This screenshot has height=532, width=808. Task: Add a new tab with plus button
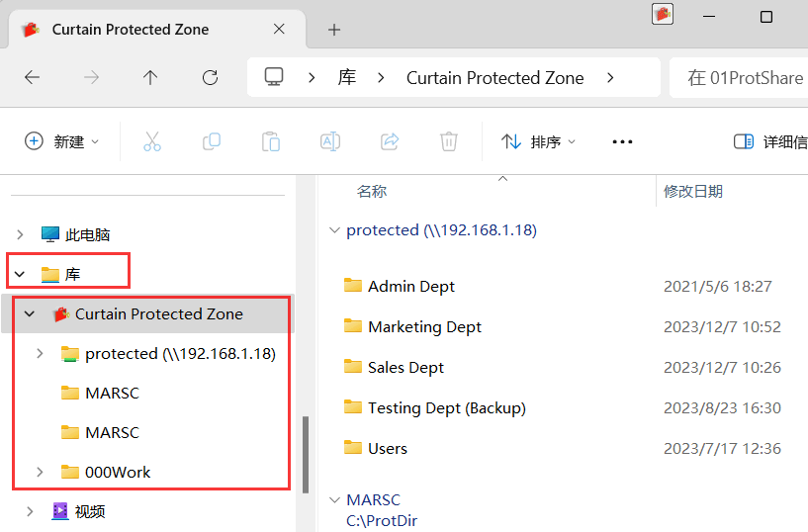[334, 30]
